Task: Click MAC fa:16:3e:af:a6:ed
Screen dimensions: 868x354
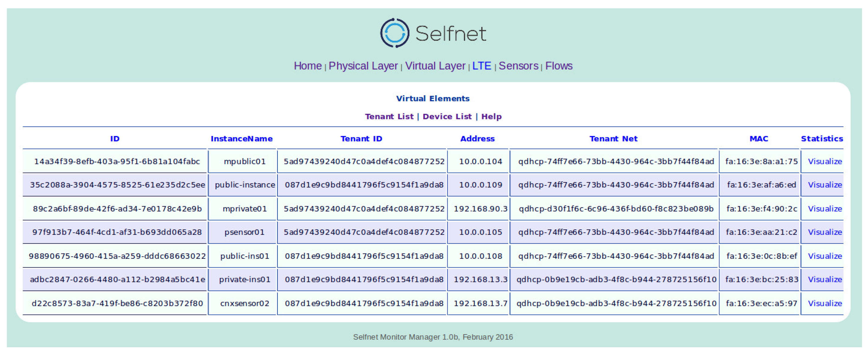Action: (762, 185)
